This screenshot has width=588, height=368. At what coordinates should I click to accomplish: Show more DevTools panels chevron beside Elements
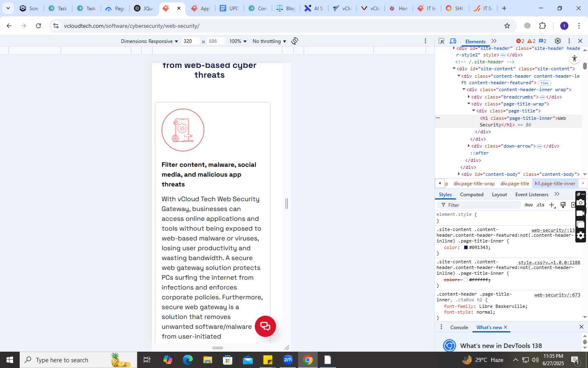[494, 41]
